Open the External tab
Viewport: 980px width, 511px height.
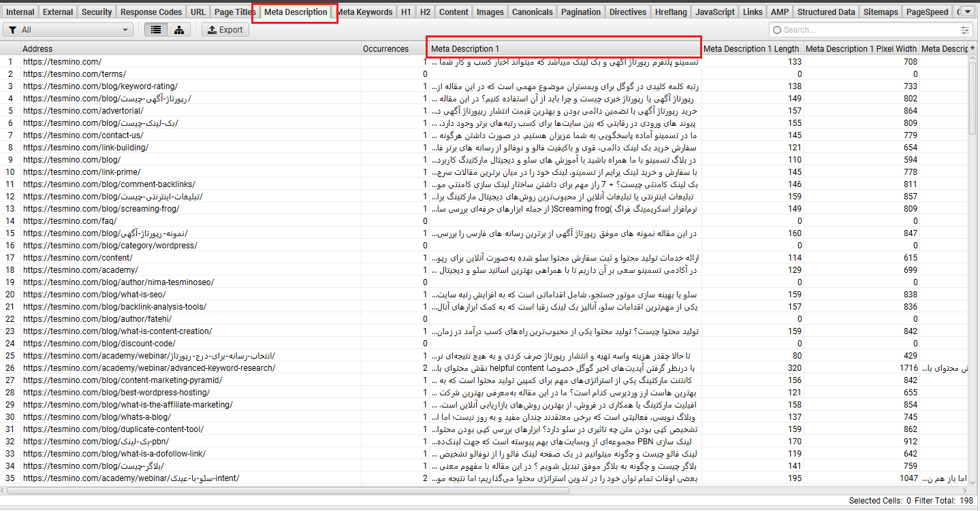click(x=58, y=12)
